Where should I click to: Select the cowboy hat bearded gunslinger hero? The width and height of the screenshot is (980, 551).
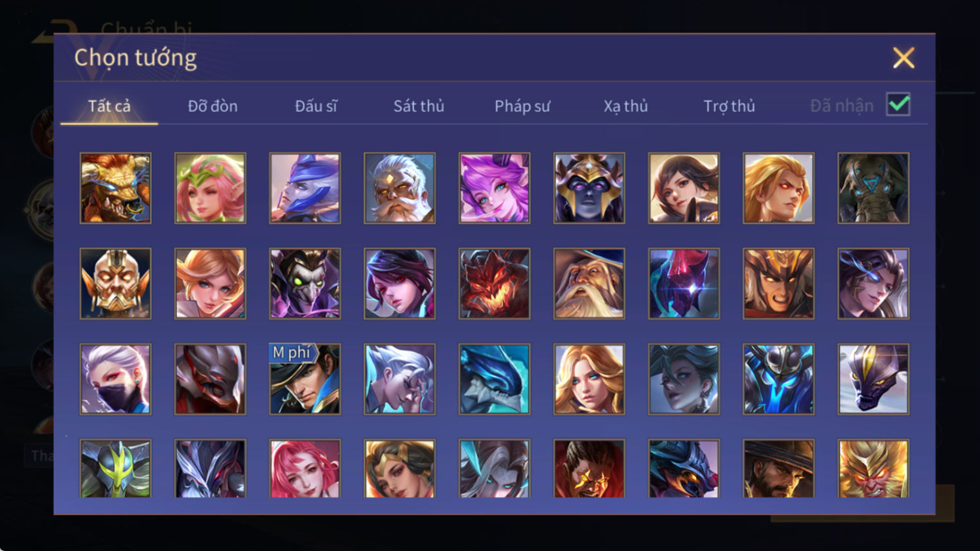[778, 469]
